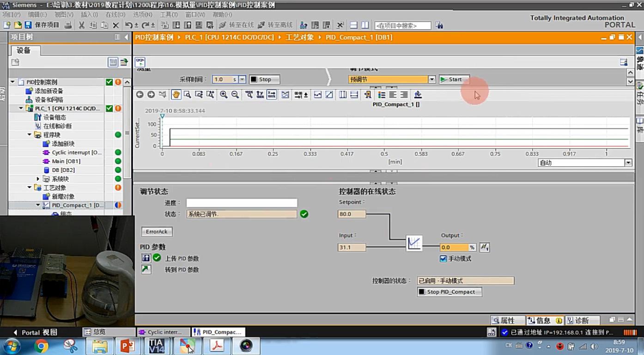Click the Zoom Out magnifier icon
The width and height of the screenshot is (644, 355).
click(x=235, y=94)
